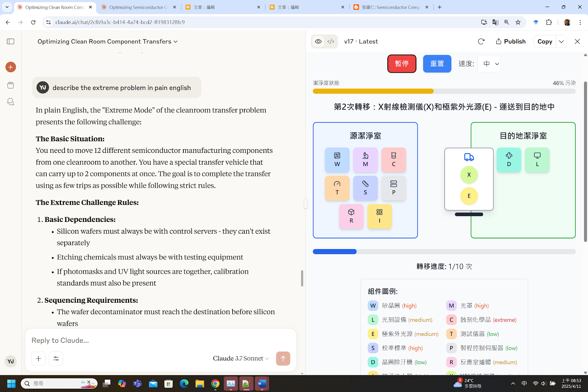This screenshot has height=392, width=588.
Task: Open the zoom magnifier icon in address bar
Action: tap(507, 22)
